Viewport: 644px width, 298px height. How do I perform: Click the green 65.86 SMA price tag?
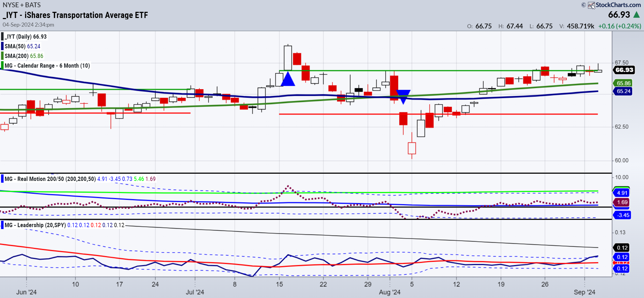click(623, 83)
